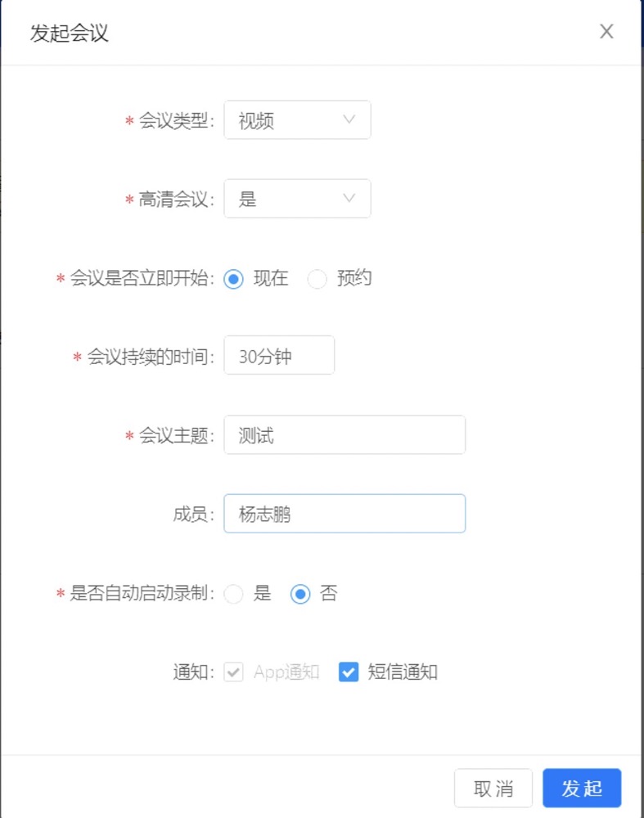Open the 会议持续的时间 30分钟 selector
The width and height of the screenshot is (644, 818).
(279, 355)
